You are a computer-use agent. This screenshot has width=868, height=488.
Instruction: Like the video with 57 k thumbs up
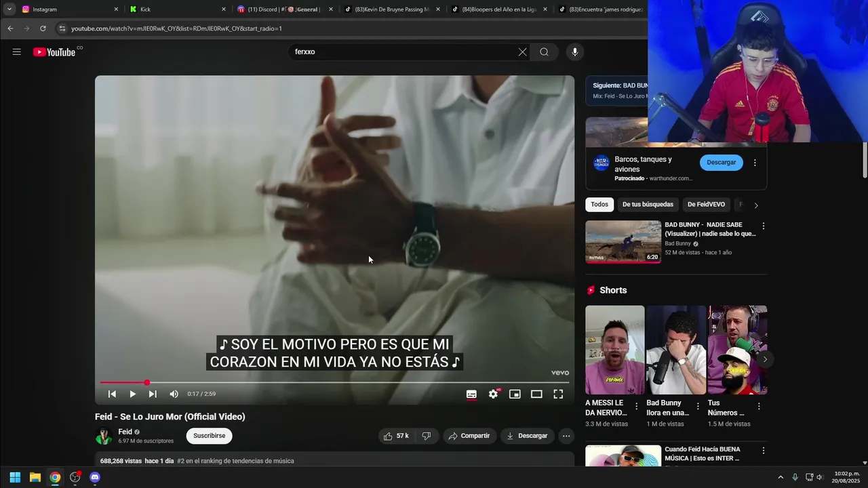[x=397, y=436]
